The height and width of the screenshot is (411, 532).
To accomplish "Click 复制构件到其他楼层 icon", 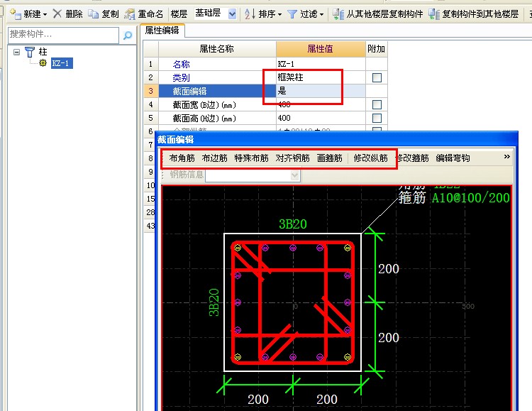I will pos(434,14).
